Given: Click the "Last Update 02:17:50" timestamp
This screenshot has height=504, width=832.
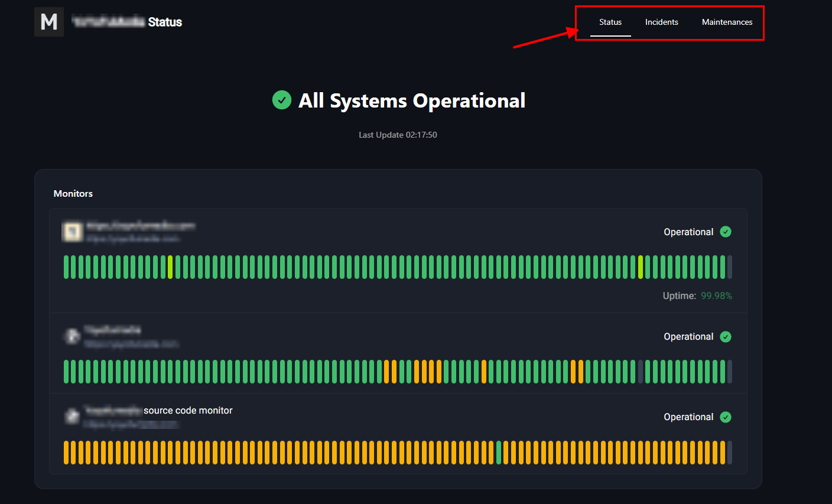Looking at the screenshot, I should 398,135.
